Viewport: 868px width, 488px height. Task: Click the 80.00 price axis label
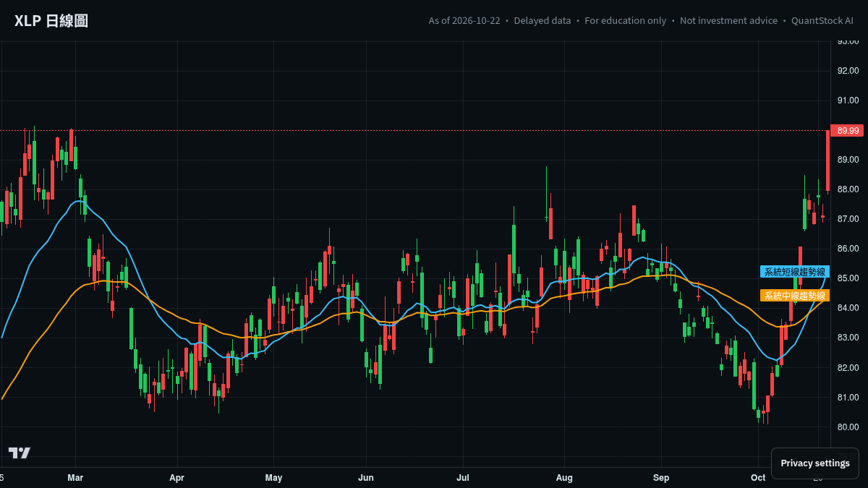coord(848,427)
